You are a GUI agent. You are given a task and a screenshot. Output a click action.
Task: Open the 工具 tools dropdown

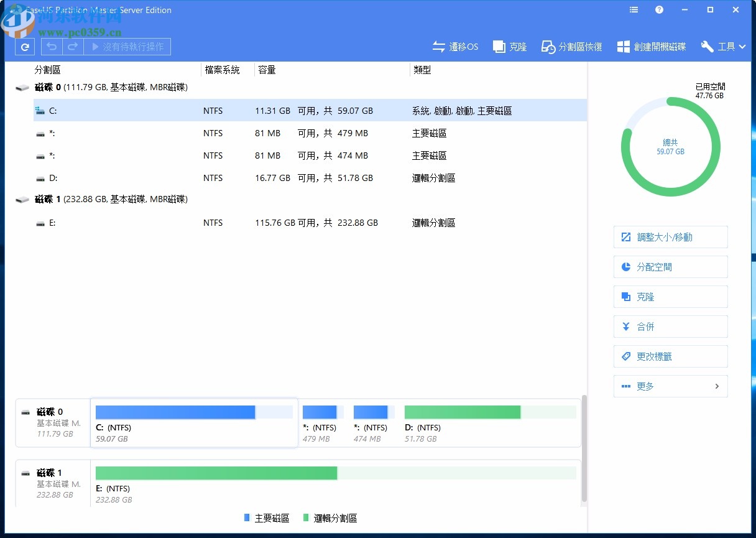coord(723,46)
